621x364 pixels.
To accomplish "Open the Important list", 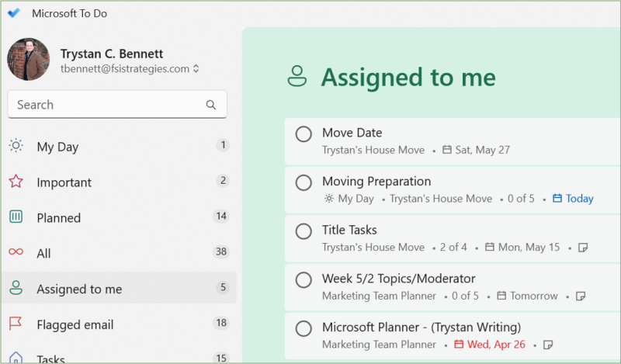I will 119,182.
